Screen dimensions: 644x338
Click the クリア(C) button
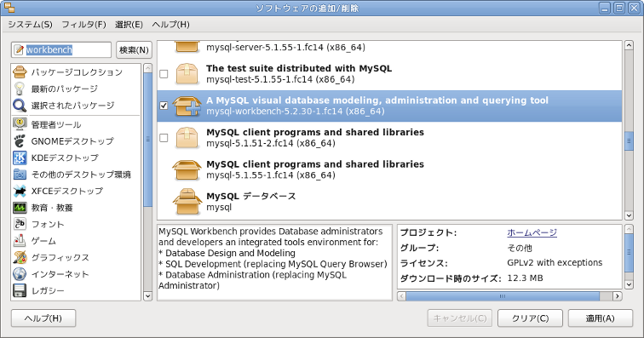point(530,318)
